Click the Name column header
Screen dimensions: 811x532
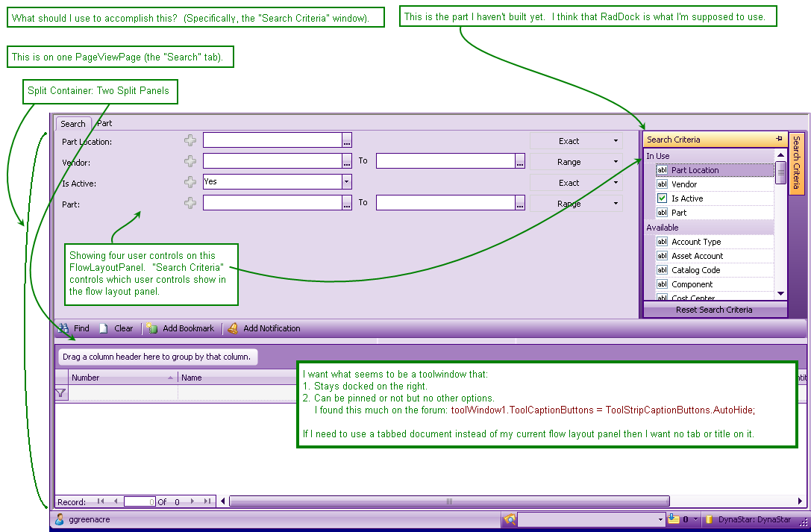point(191,378)
